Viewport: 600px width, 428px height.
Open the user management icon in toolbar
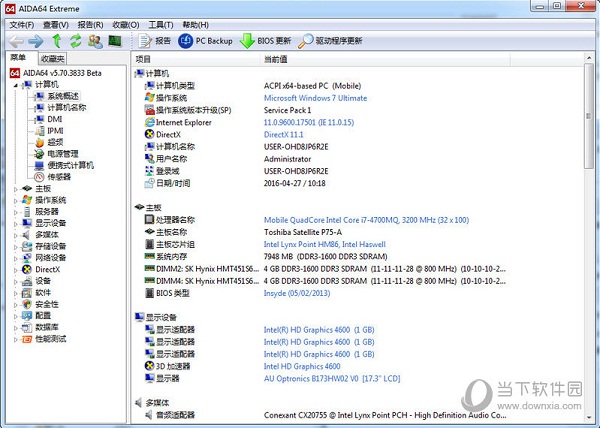pyautogui.click(x=95, y=41)
